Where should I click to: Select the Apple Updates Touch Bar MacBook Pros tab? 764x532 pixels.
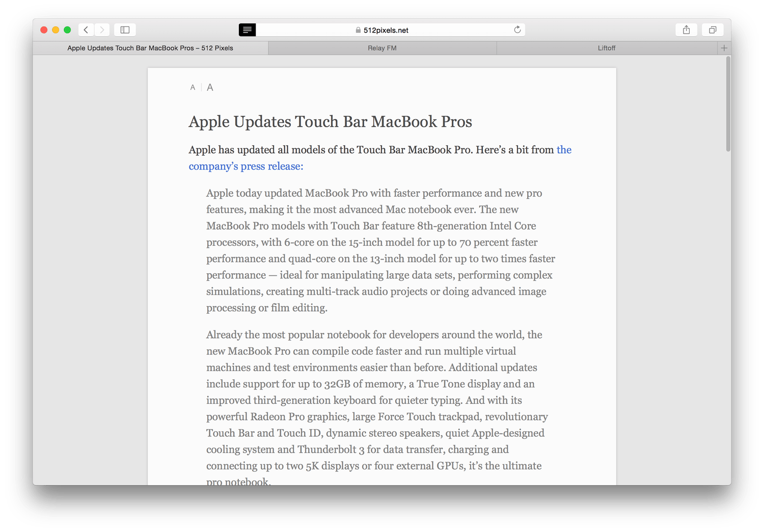[150, 48]
